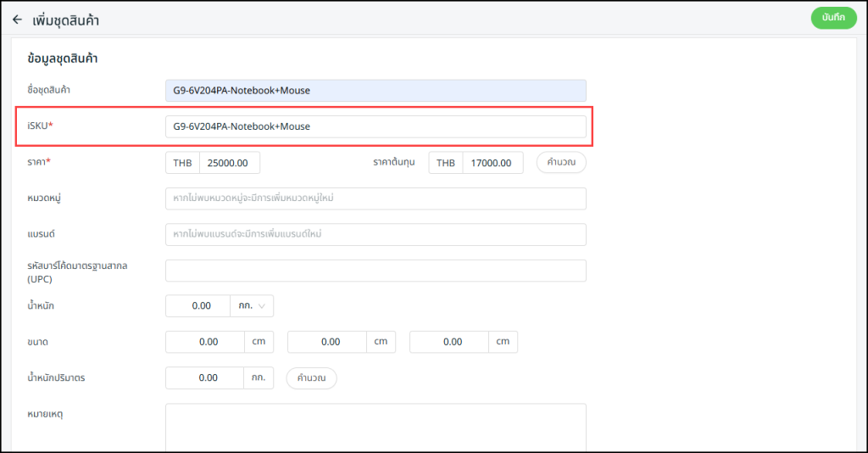Image resolution: width=868 pixels, height=453 pixels.
Task: Click the THB currency label beside price
Action: point(182,163)
